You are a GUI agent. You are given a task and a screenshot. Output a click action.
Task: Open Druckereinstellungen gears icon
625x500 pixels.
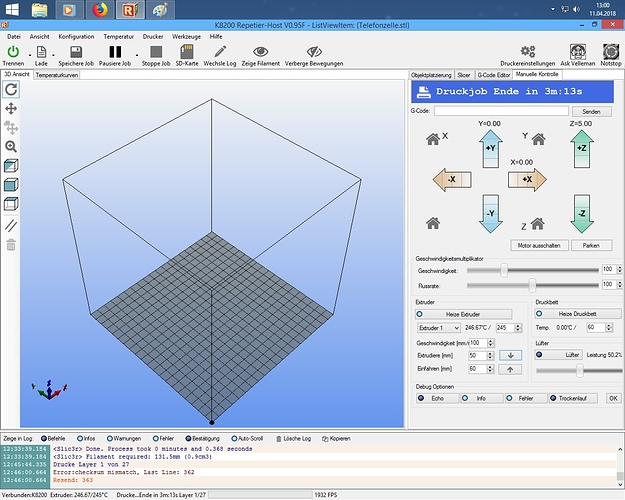pos(528,51)
